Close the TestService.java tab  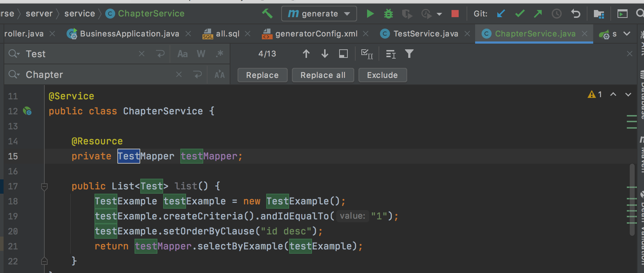[467, 34]
